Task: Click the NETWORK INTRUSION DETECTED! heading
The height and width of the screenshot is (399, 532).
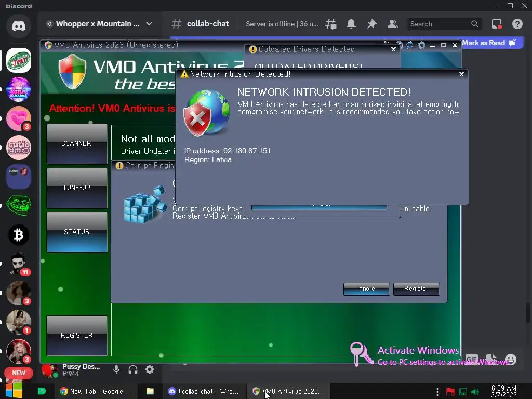Action: click(324, 92)
